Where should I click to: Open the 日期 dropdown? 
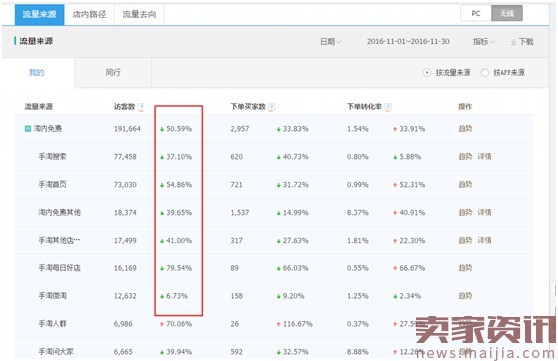(x=331, y=42)
